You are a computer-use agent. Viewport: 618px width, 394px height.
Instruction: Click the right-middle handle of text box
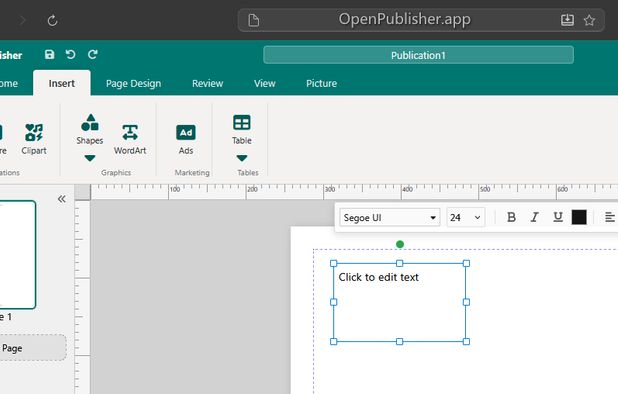click(466, 302)
